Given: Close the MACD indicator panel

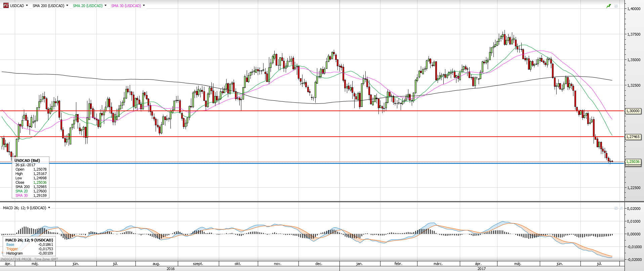Looking at the screenshot, I should pos(621,208).
